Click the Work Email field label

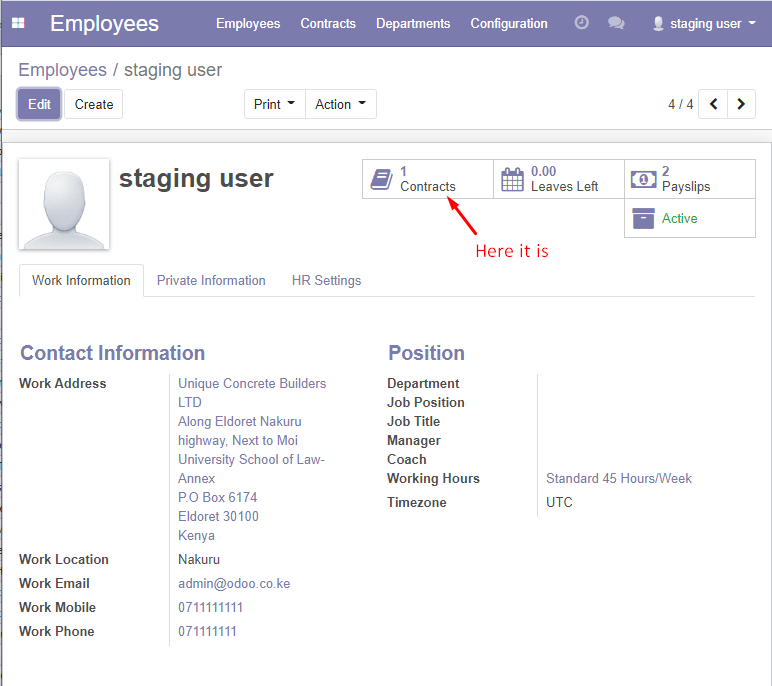54,583
